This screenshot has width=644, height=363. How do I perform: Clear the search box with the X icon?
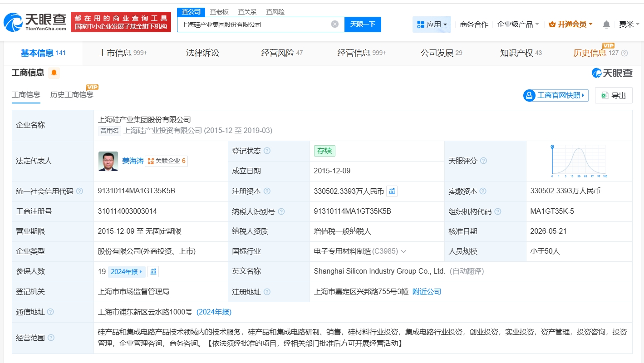click(x=335, y=24)
